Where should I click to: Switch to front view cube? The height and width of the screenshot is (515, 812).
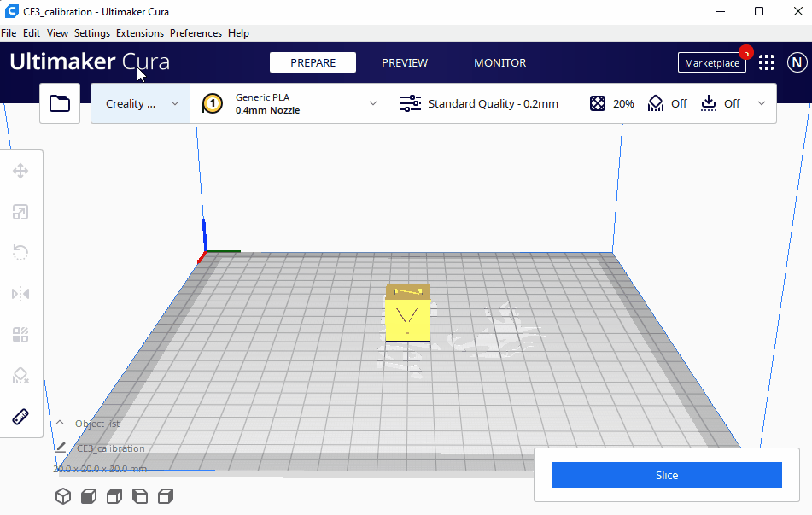coord(89,496)
